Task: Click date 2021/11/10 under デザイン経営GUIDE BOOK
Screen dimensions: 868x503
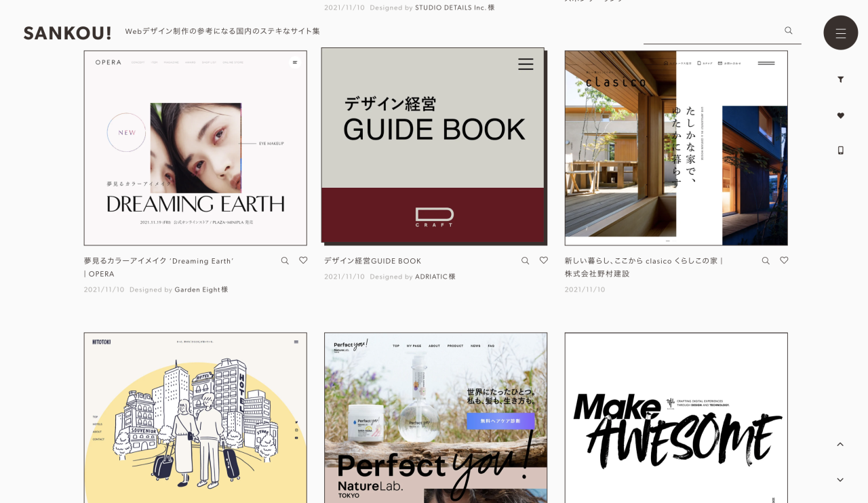Action: click(344, 277)
